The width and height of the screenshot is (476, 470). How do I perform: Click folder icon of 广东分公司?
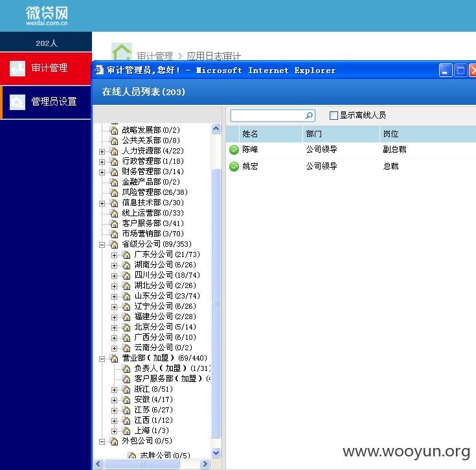(x=126, y=255)
